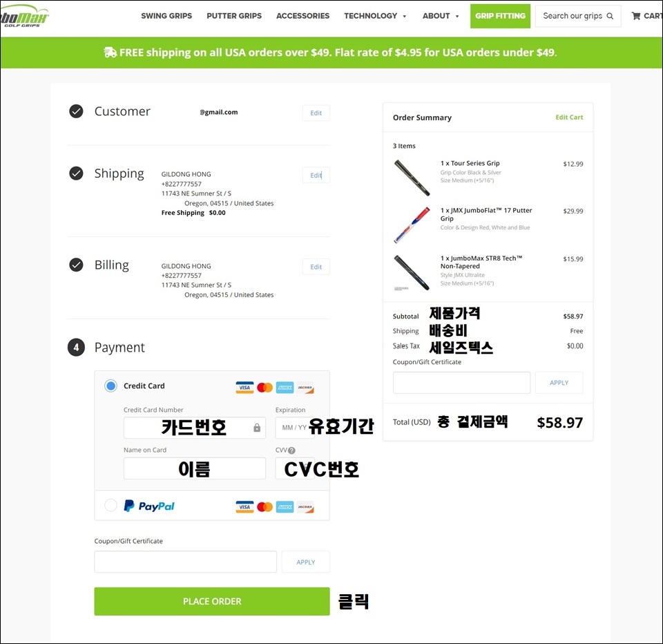The image size is (663, 644).
Task: Click the 'Free Shipping $0.00' text
Action: click(x=193, y=213)
